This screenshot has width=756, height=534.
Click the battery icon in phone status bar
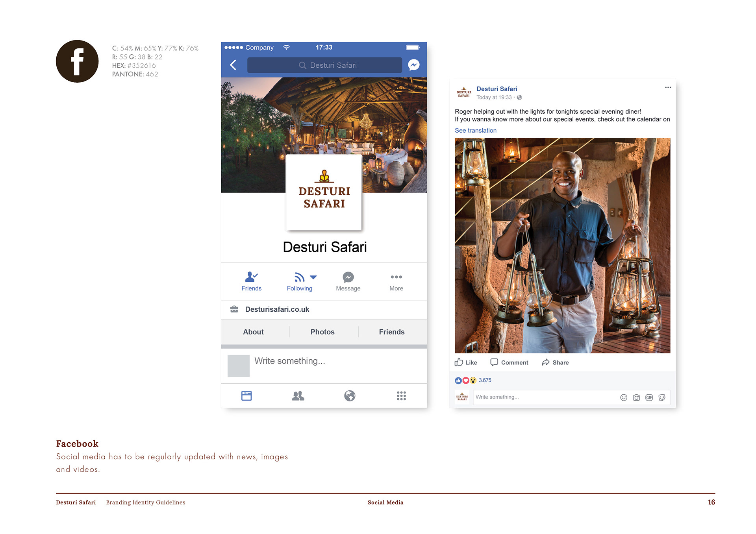pos(413,47)
